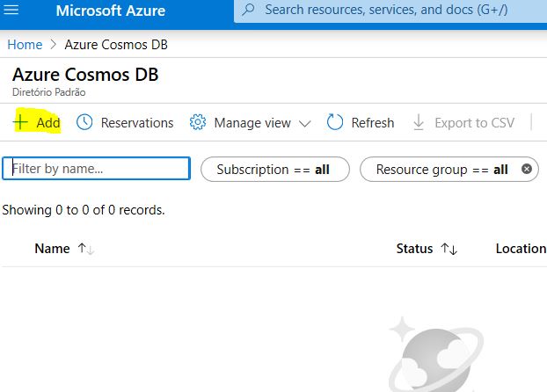Click the Diretório Padrão subtitle
Viewport: 547px width, 392px height.
pyautogui.click(x=49, y=92)
